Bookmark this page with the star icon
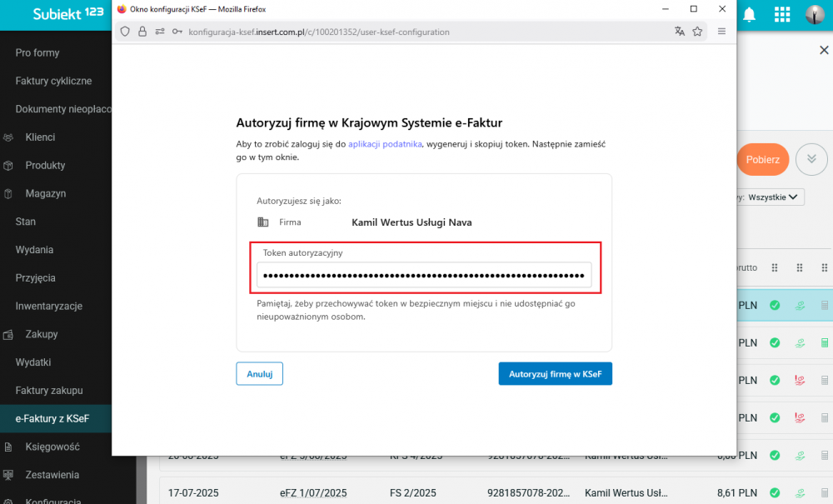The height and width of the screenshot is (504, 833). [x=697, y=32]
